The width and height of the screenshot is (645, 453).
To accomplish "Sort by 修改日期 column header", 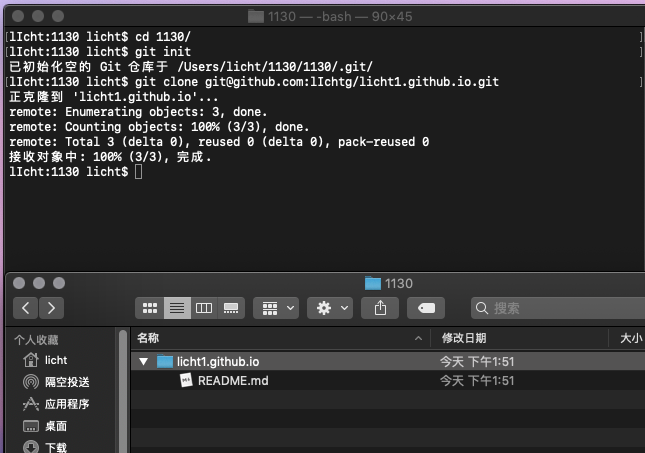I will click(464, 338).
